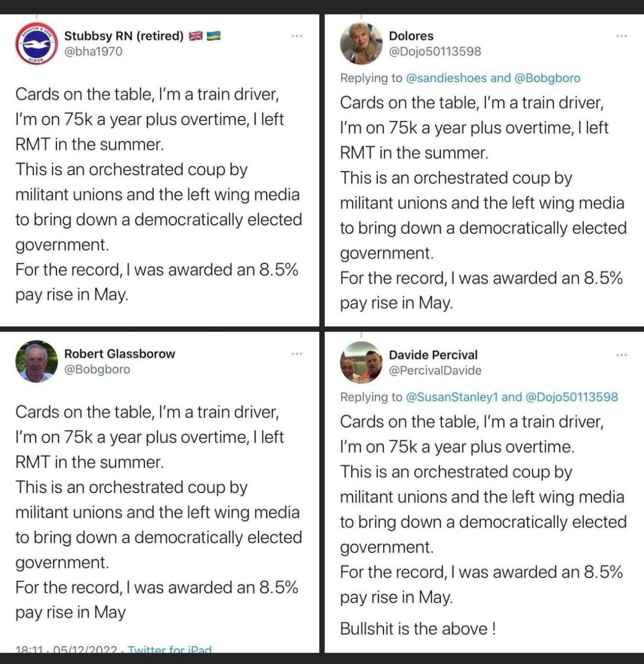Open the @Bobgboro reply mention

tap(547, 78)
